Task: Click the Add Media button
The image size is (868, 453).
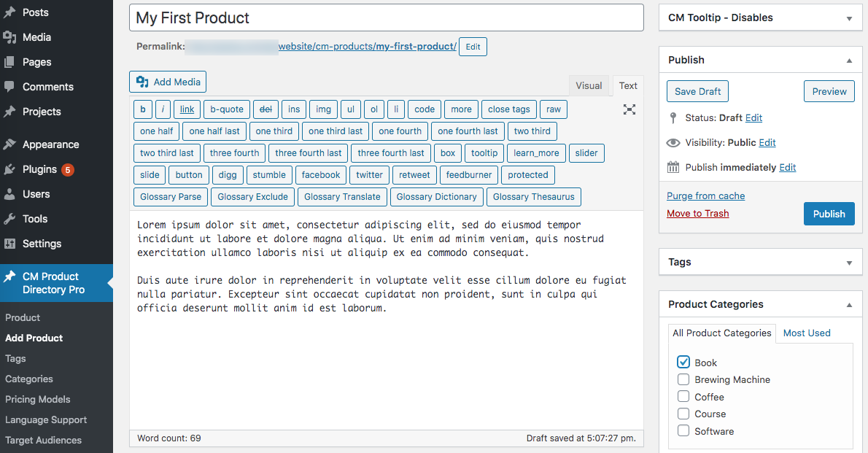Action: [168, 82]
